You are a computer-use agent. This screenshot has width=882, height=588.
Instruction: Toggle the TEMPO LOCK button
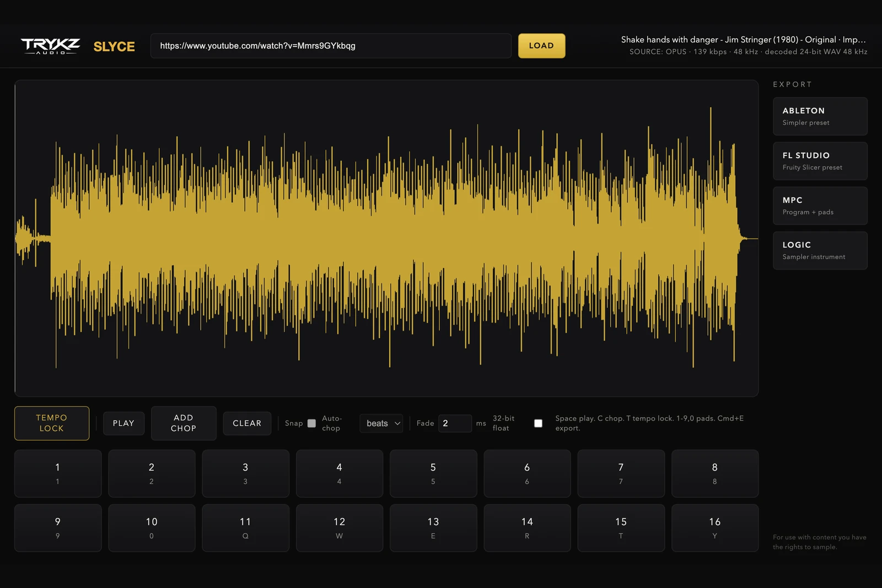coord(52,423)
